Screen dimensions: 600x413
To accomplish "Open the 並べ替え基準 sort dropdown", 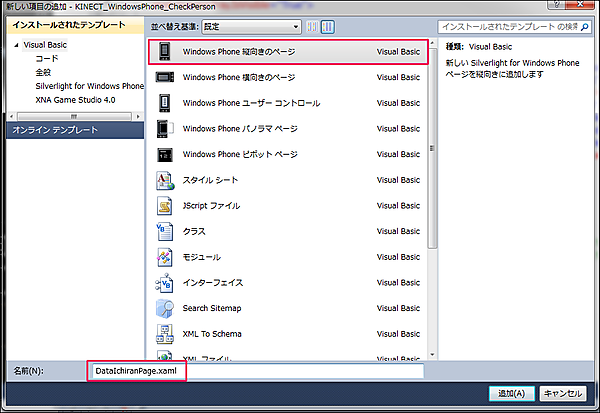I will pyautogui.click(x=251, y=27).
